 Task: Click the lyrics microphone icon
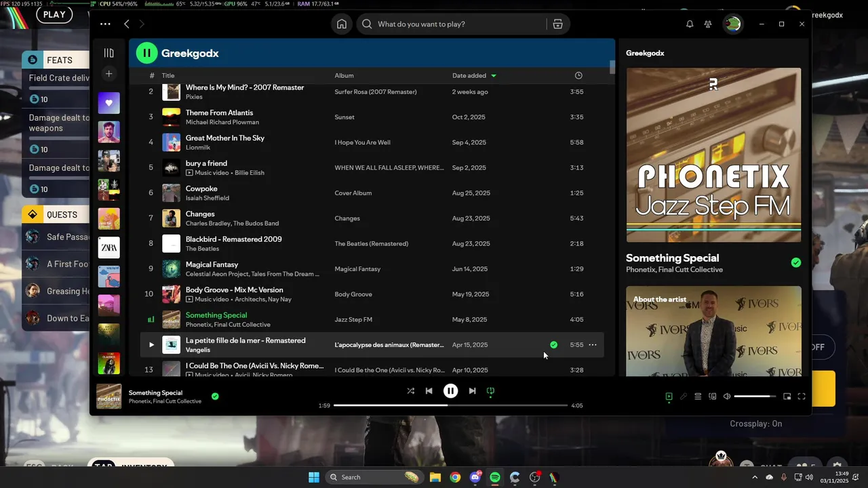click(x=684, y=396)
